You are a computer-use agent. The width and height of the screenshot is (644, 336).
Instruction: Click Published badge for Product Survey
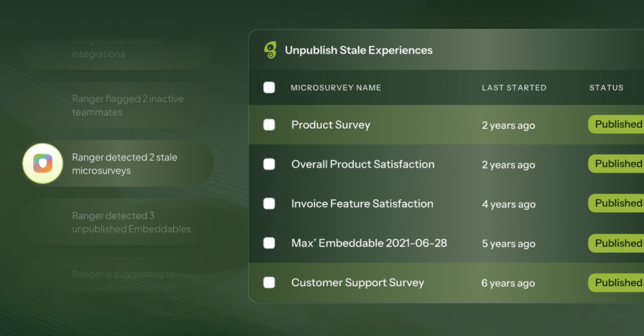tap(616, 124)
